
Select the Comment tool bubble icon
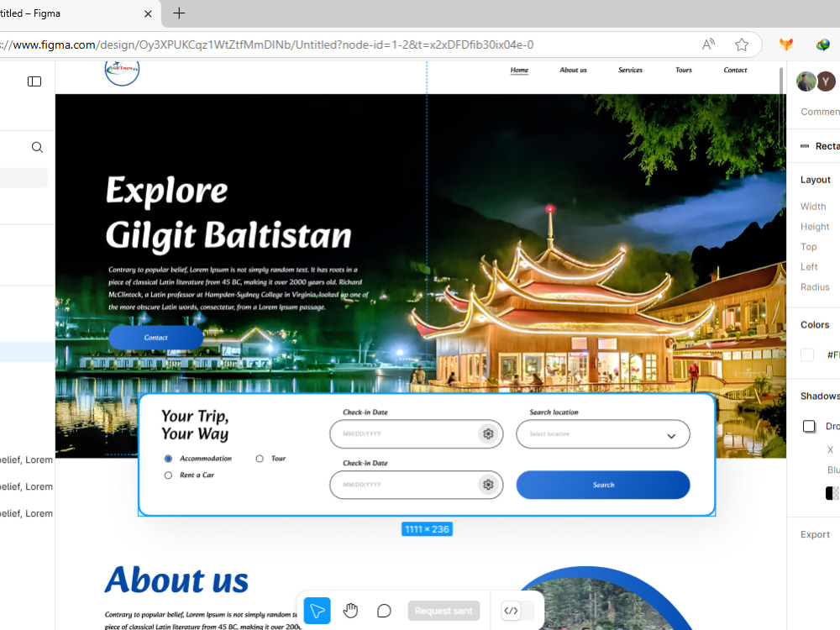pyautogui.click(x=384, y=611)
